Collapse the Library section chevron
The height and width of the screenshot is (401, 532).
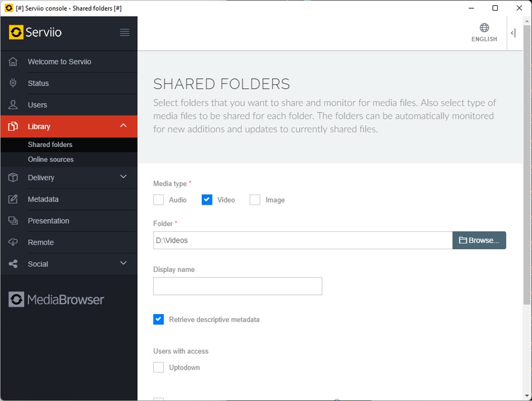click(x=123, y=126)
